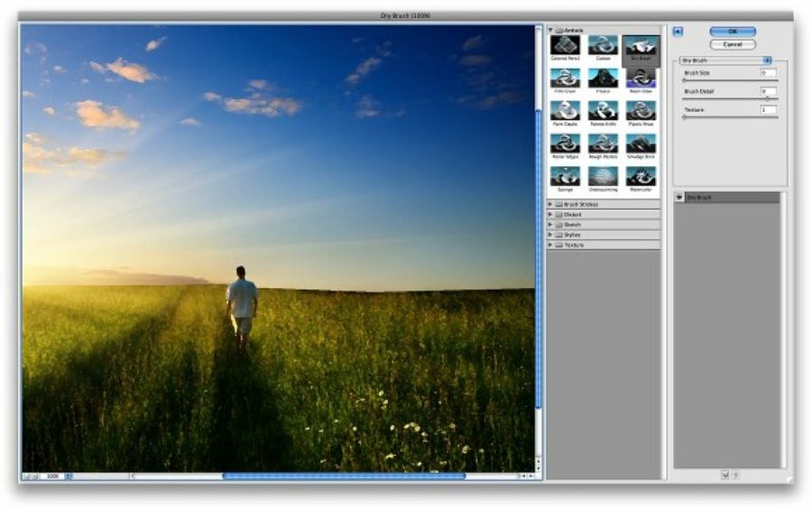Viewport: 812px width, 509px height.
Task: Click the Cancel button
Action: click(732, 44)
